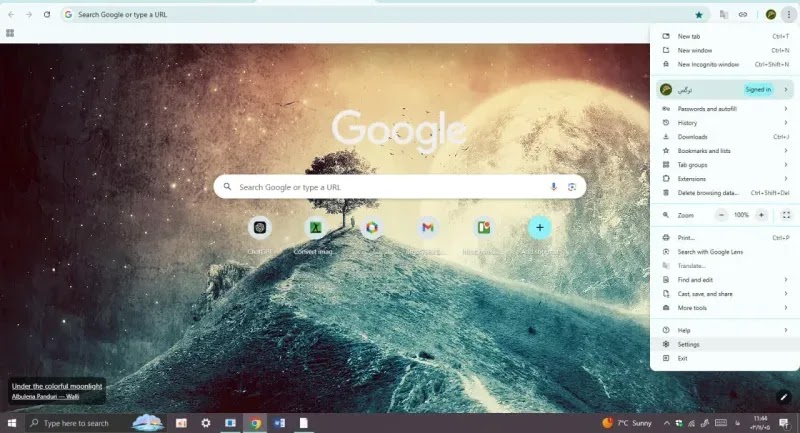Viewport: 800px width, 433px height.
Task: Open the profile avatar in toolbar
Action: (771, 15)
